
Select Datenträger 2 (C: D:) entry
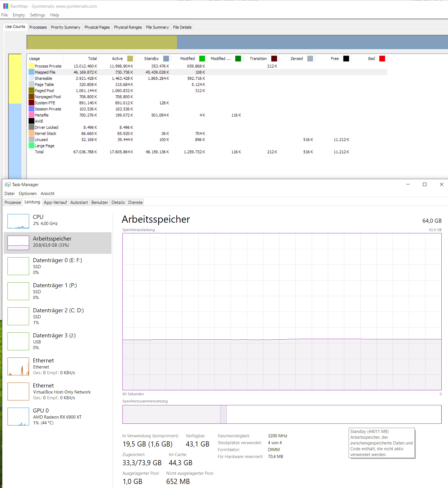[x=58, y=316]
